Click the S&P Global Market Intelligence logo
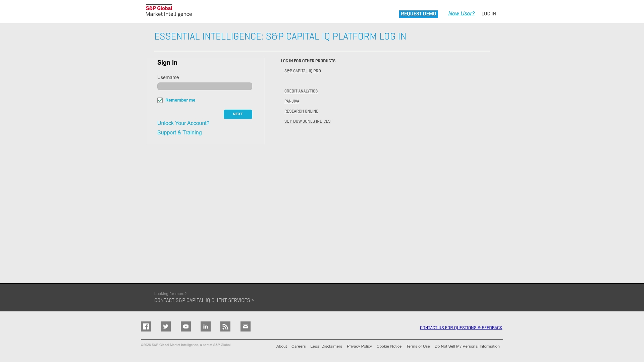644x362 pixels. tap(169, 11)
